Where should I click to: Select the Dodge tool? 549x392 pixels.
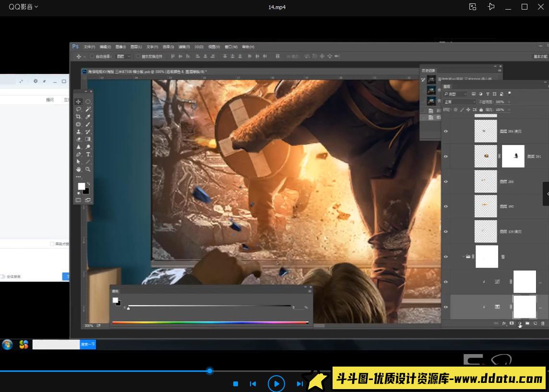point(88,147)
